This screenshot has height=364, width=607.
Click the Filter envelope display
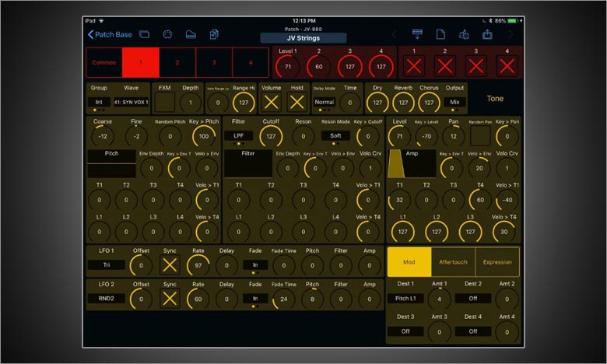click(x=248, y=163)
